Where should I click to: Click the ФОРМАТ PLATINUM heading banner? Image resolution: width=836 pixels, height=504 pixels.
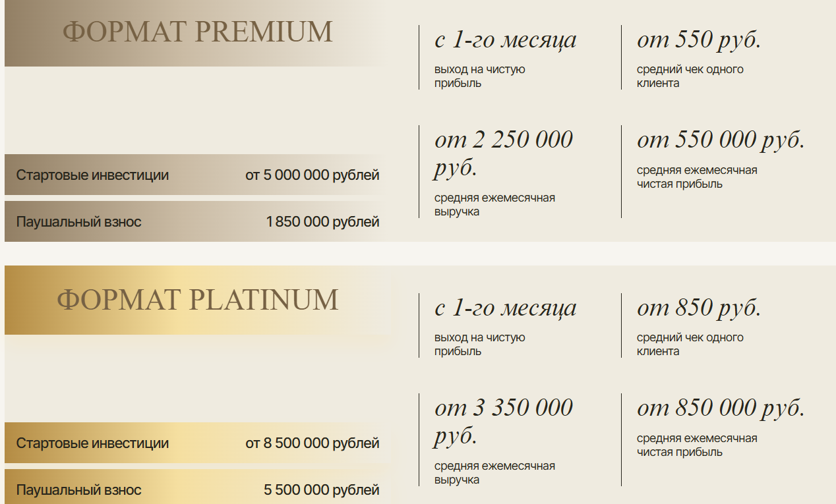197,300
